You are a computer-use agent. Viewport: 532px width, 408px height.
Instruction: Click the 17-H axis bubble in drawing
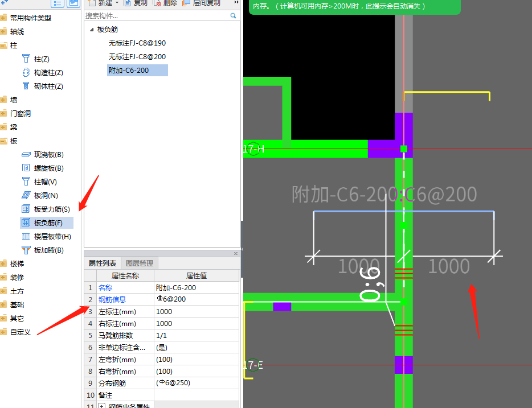(x=253, y=149)
